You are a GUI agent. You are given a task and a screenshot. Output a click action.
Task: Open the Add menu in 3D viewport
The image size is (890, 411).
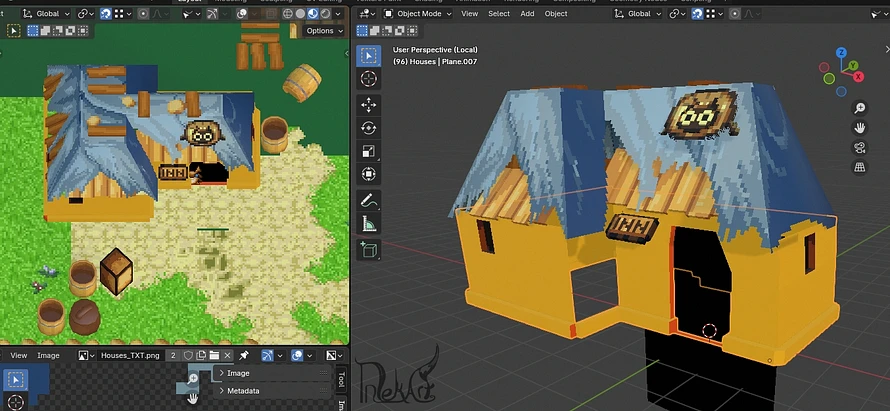click(x=527, y=14)
